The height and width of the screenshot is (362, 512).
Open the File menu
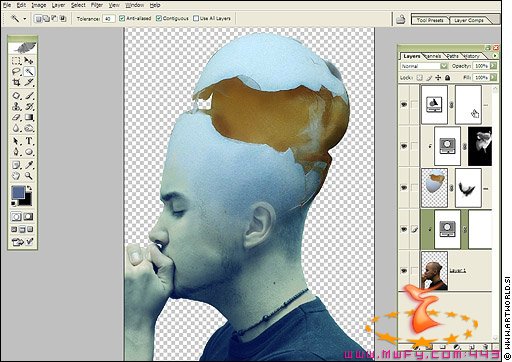coord(7,5)
